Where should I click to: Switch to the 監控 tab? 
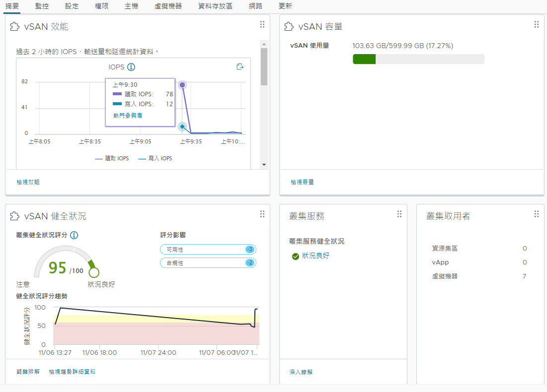point(42,6)
